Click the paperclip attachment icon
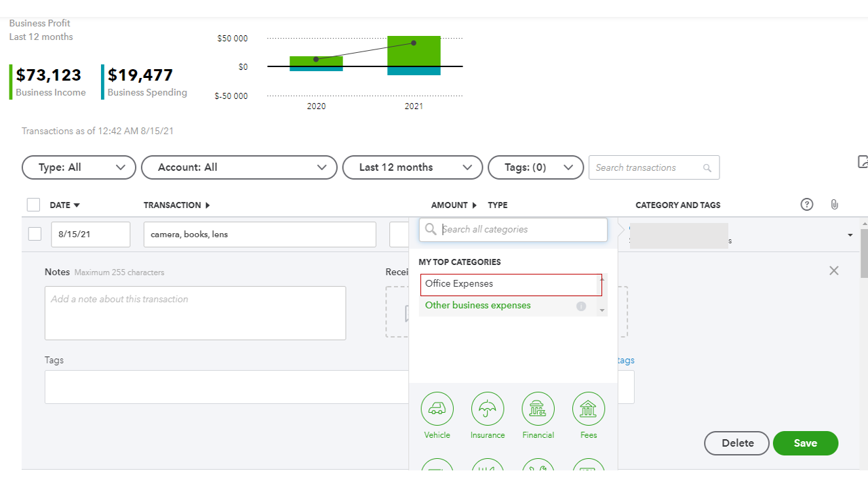Image resolution: width=868 pixels, height=488 pixels. pos(835,205)
